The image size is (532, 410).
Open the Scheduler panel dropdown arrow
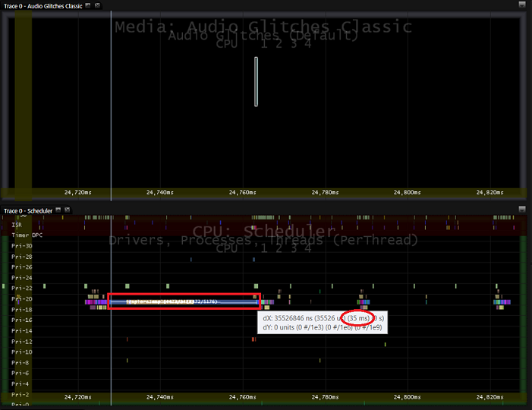(522, 209)
